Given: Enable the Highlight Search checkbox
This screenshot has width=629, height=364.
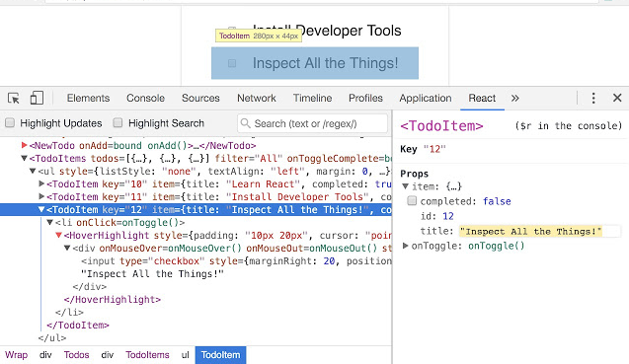Looking at the screenshot, I should pyautogui.click(x=118, y=122).
